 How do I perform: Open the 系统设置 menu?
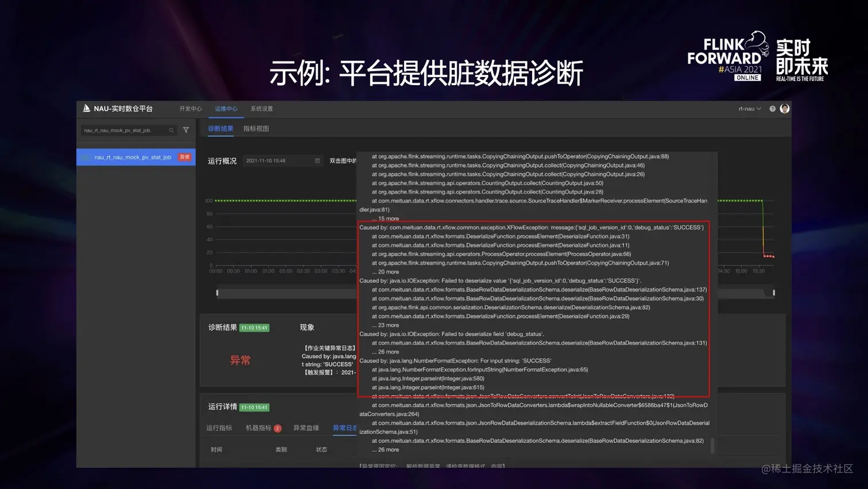tap(262, 109)
